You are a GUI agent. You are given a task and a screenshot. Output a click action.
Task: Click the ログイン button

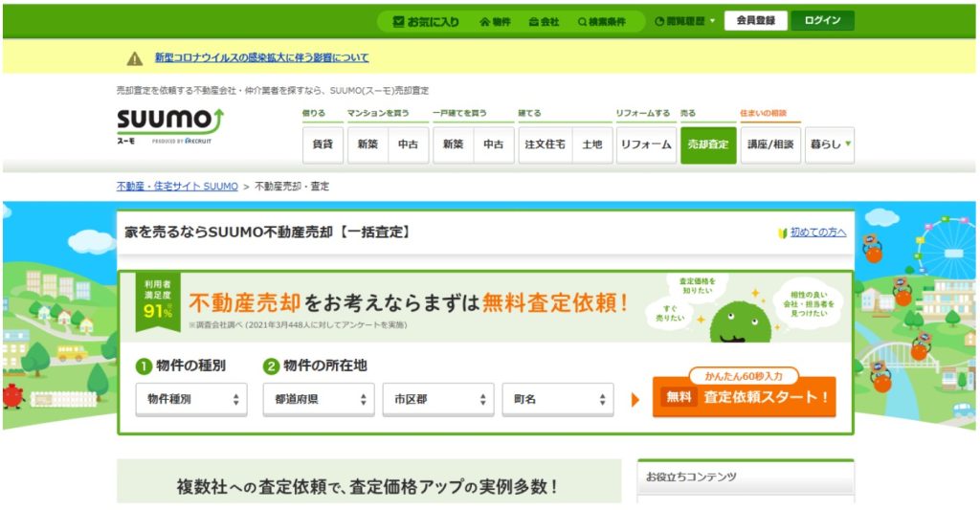822,21
